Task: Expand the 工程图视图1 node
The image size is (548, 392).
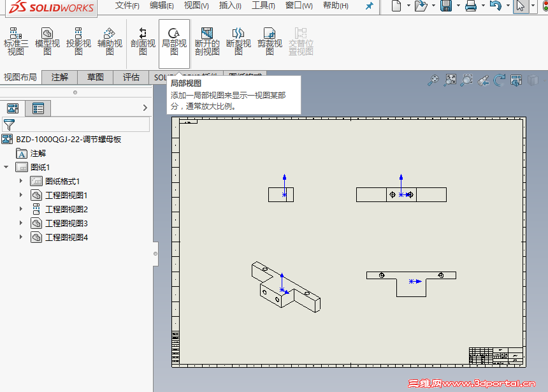Action: pos(20,195)
